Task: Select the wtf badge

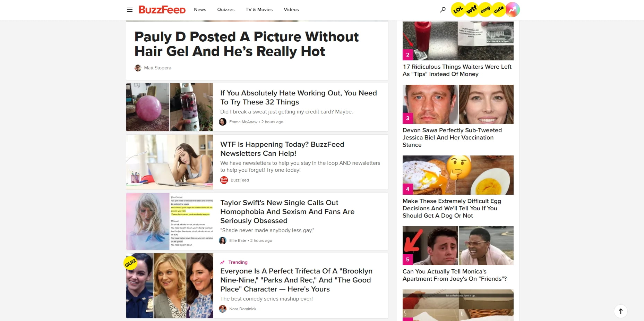Action: click(471, 10)
